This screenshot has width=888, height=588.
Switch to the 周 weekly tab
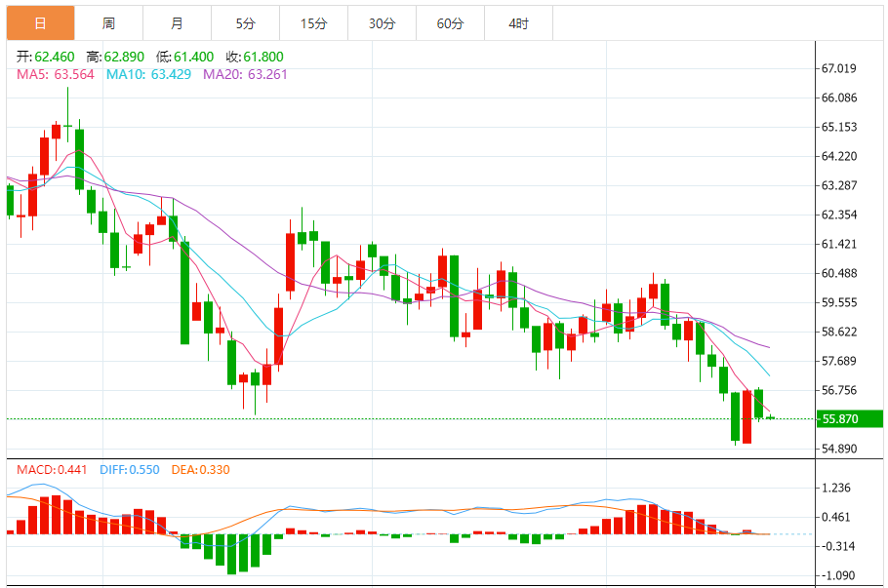(108, 23)
